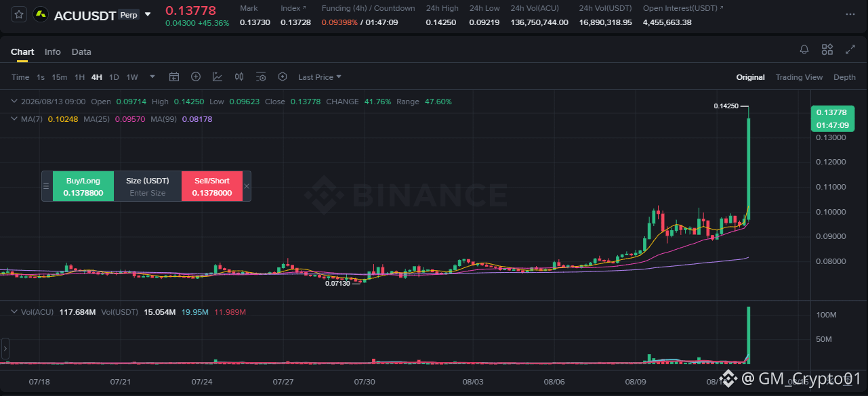Click the Sell/Short button
This screenshot has width=868, height=396.
click(212, 186)
